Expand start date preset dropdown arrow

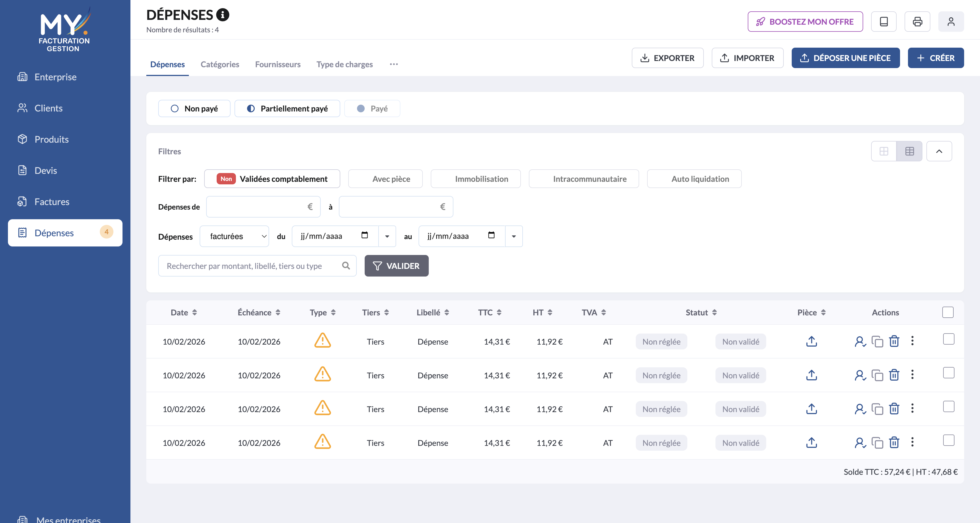[387, 236]
